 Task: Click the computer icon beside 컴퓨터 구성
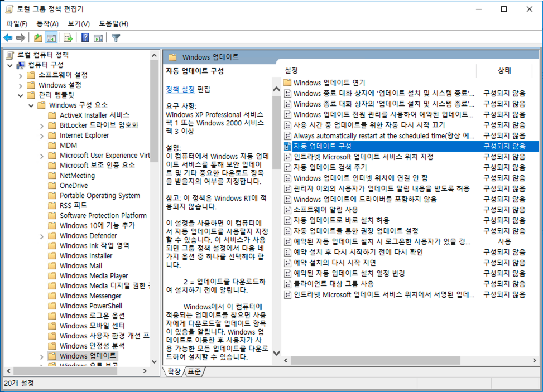pyautogui.click(x=21, y=65)
